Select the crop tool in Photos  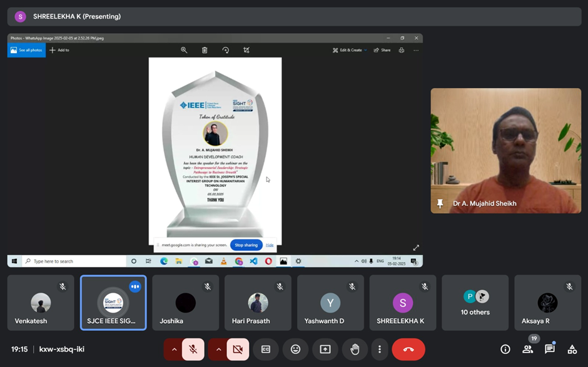coord(246,50)
